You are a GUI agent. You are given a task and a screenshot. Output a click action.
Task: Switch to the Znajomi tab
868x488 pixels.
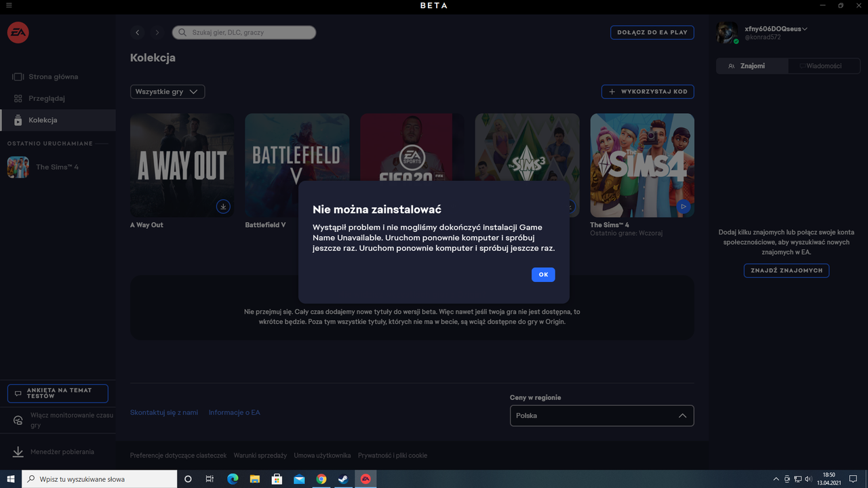pyautogui.click(x=752, y=66)
